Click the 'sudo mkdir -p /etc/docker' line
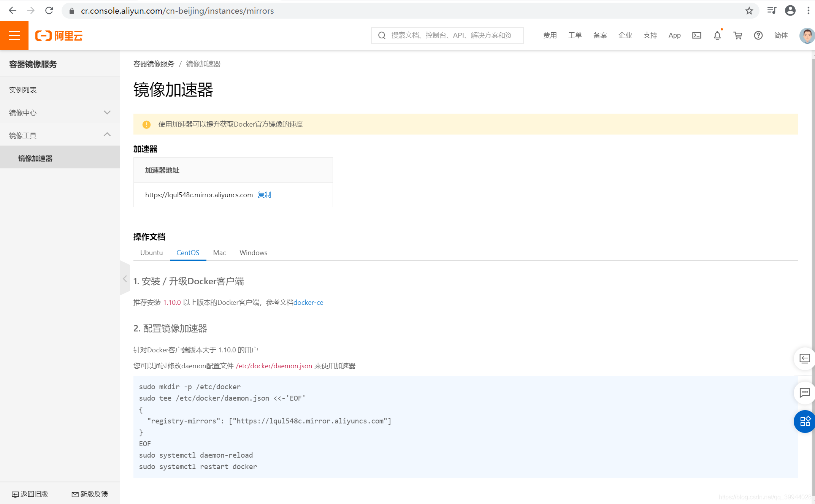 tap(190, 387)
